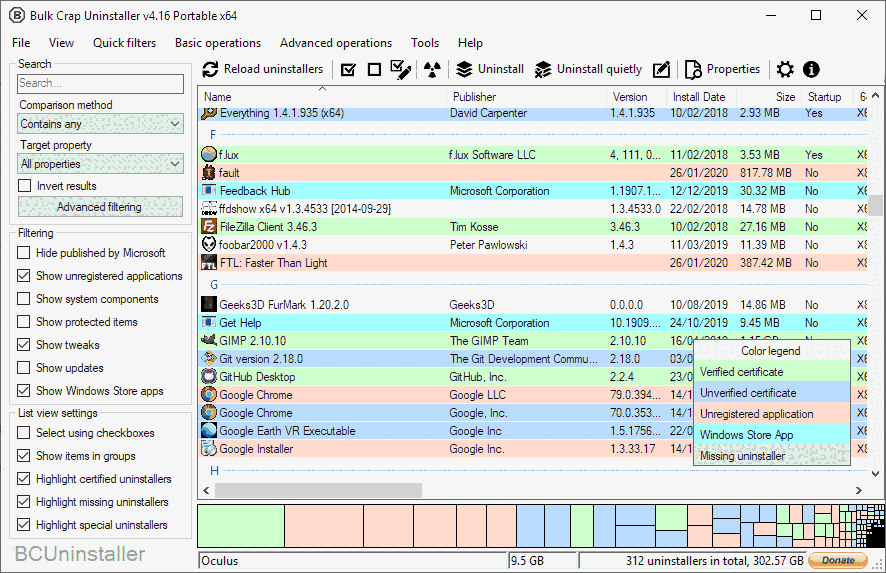Click the FTL: Faster Than Light icon
Image resolution: width=886 pixels, height=573 pixels.
click(x=209, y=263)
